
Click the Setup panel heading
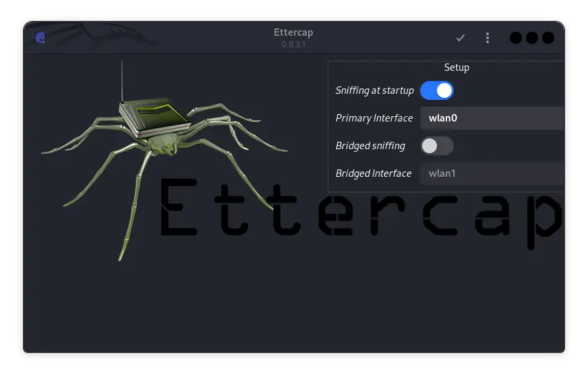tap(457, 67)
